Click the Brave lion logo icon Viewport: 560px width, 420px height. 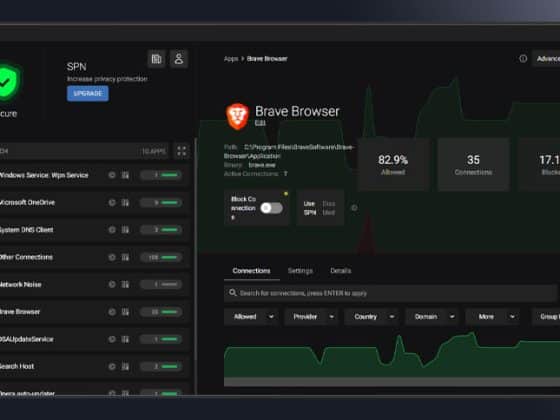(237, 116)
